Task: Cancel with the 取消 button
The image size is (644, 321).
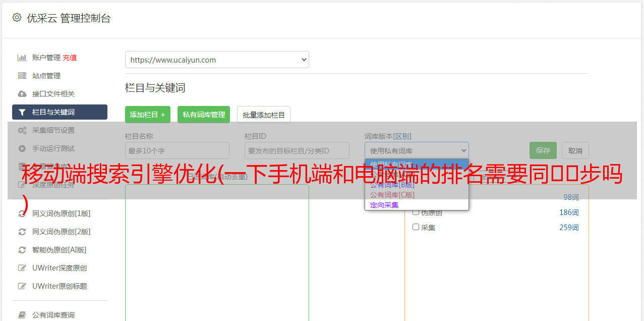Action: (575, 150)
